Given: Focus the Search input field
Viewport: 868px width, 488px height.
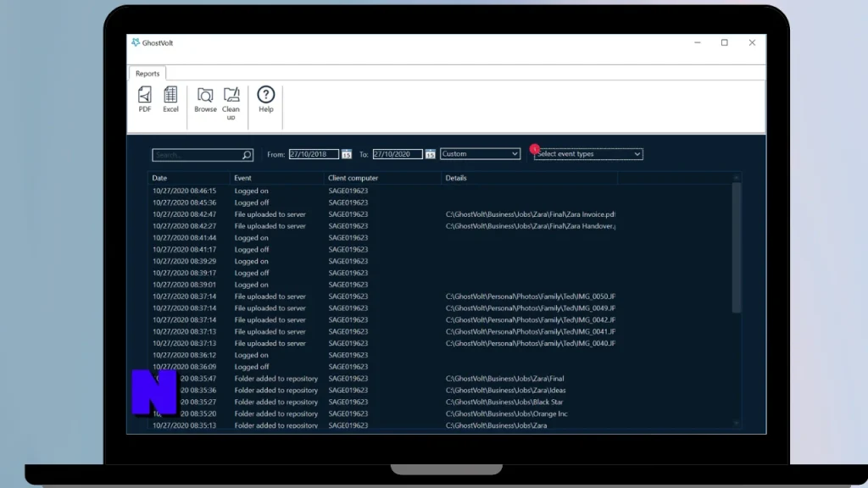Looking at the screenshot, I should [203, 155].
